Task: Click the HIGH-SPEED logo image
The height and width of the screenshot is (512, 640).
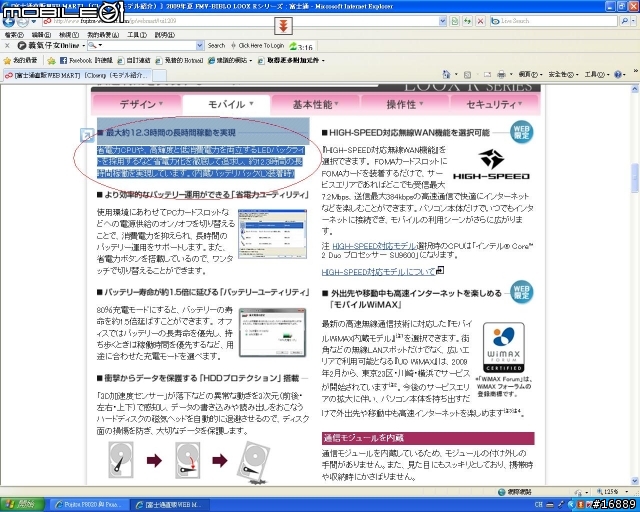Action: coord(491,164)
